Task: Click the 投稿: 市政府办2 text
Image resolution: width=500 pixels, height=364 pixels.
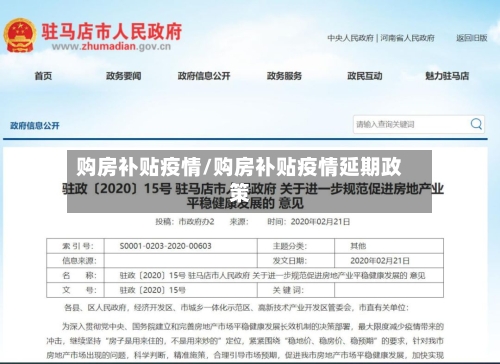Action: pyautogui.click(x=185, y=222)
